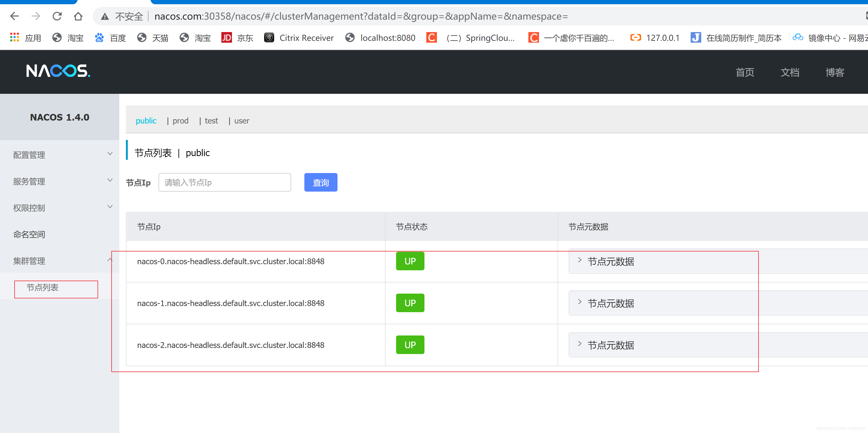868x433 pixels.
Task: Focus the 请输入节点Ip input field
Action: pyautogui.click(x=225, y=183)
